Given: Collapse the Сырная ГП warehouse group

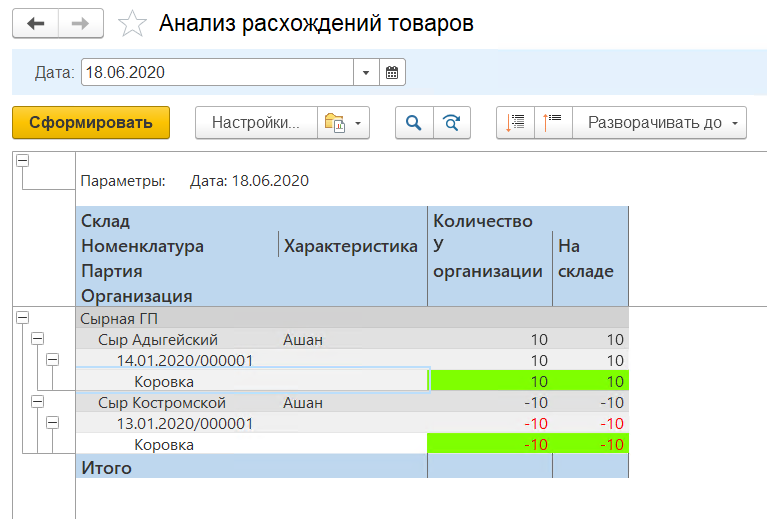Looking at the screenshot, I should pyautogui.click(x=22, y=317).
